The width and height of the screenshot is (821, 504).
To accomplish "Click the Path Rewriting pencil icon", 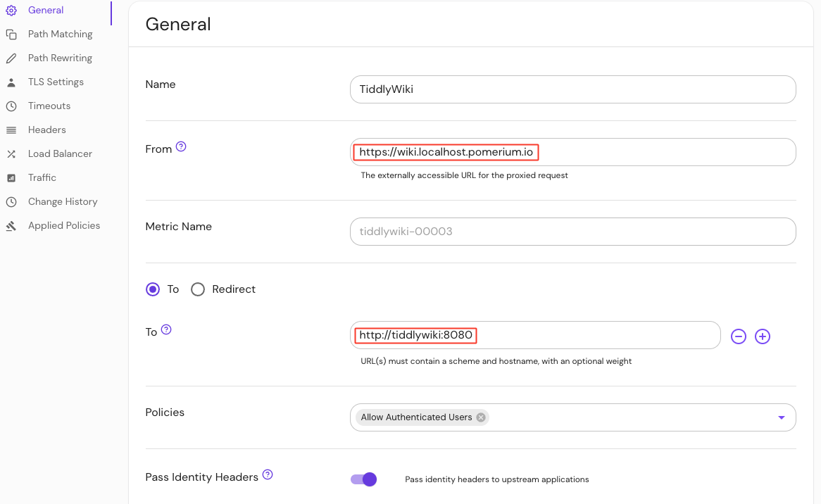I will point(11,58).
